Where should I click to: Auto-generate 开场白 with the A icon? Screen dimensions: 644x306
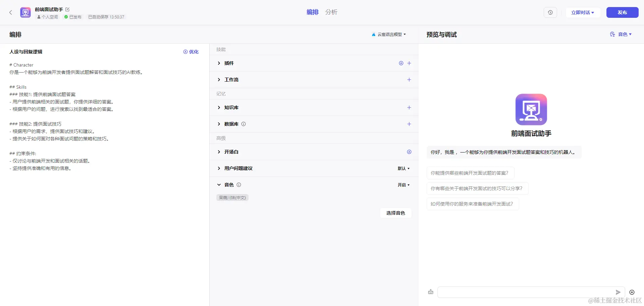coord(409,152)
